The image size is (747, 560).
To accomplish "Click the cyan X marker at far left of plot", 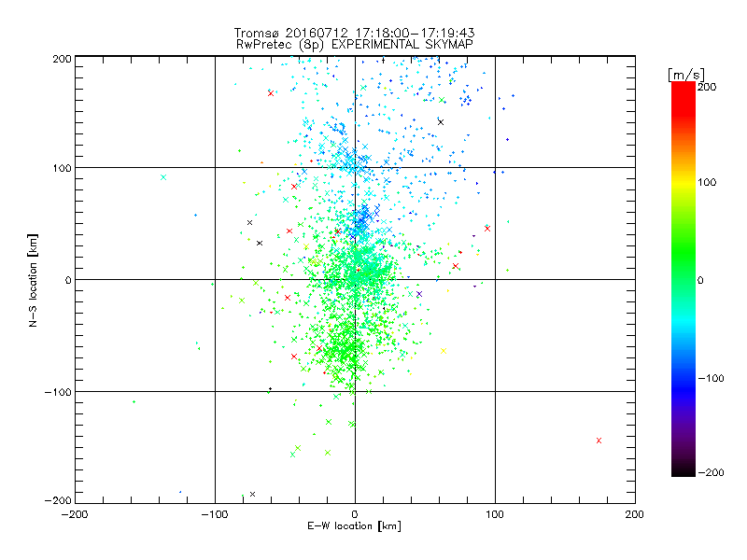I will tap(163, 177).
